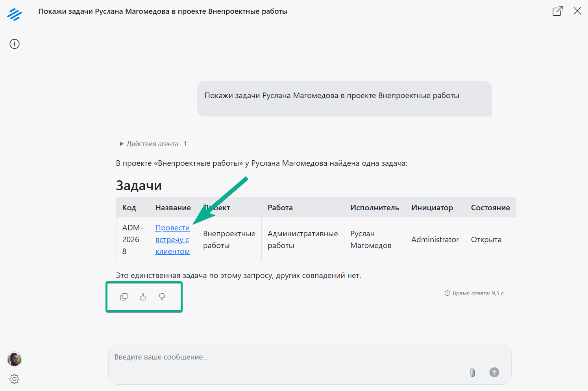Image resolution: width=588 pixels, height=391 pixels.
Task: Click the 'Состояние' column header
Action: pyautogui.click(x=490, y=208)
